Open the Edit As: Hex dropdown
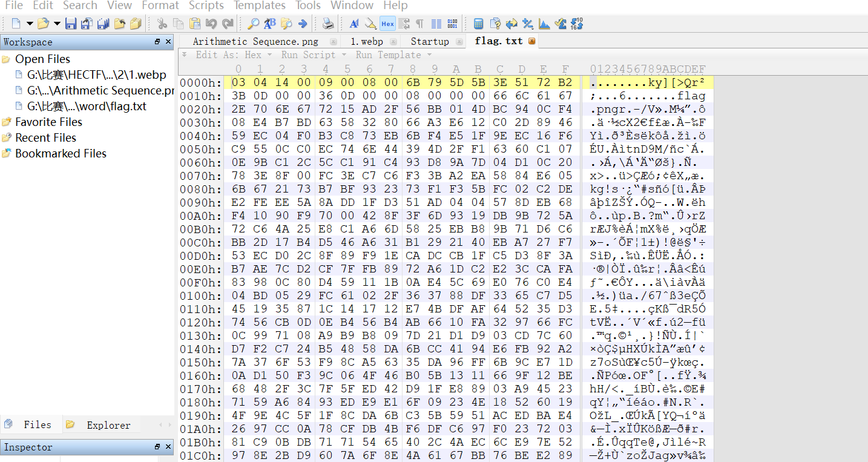Image resolution: width=868 pixels, height=462 pixels. click(234, 54)
